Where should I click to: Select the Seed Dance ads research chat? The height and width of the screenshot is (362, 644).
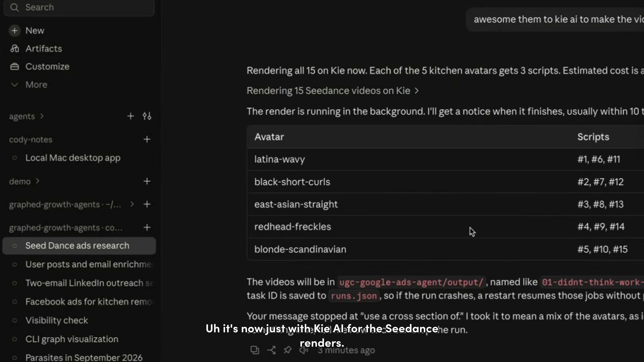tap(79, 246)
